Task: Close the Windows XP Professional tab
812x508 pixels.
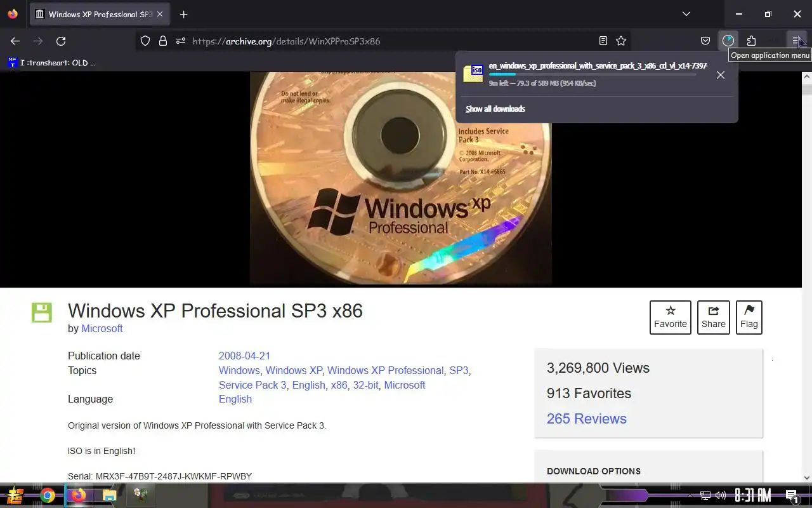Action: 160,14
